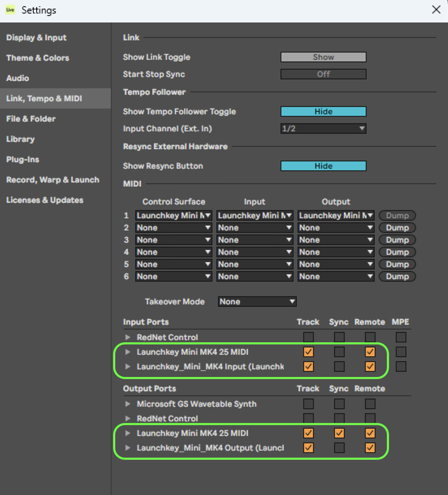Disable Remote for Launchkey Mini MK4 25 MIDI output
This screenshot has height=495, width=448.
pos(370,433)
